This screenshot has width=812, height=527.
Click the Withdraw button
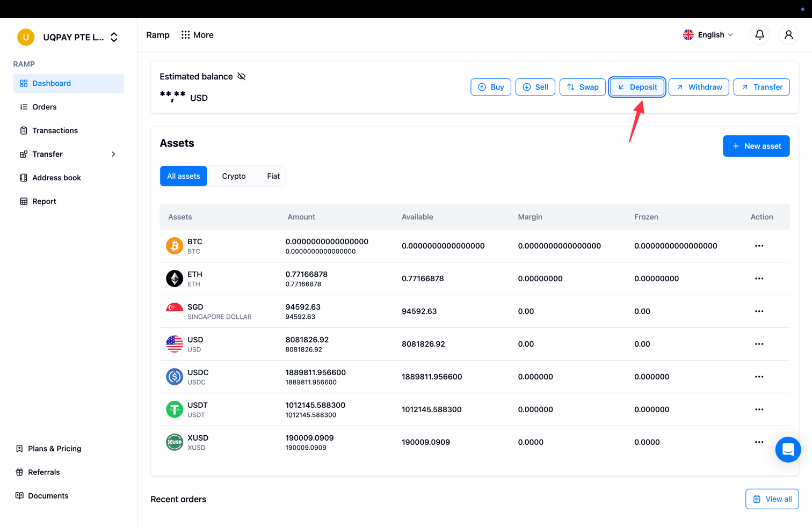[699, 87]
